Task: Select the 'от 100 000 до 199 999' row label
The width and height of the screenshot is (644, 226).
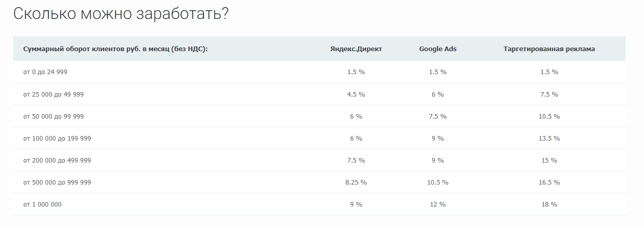Action: click(57, 139)
